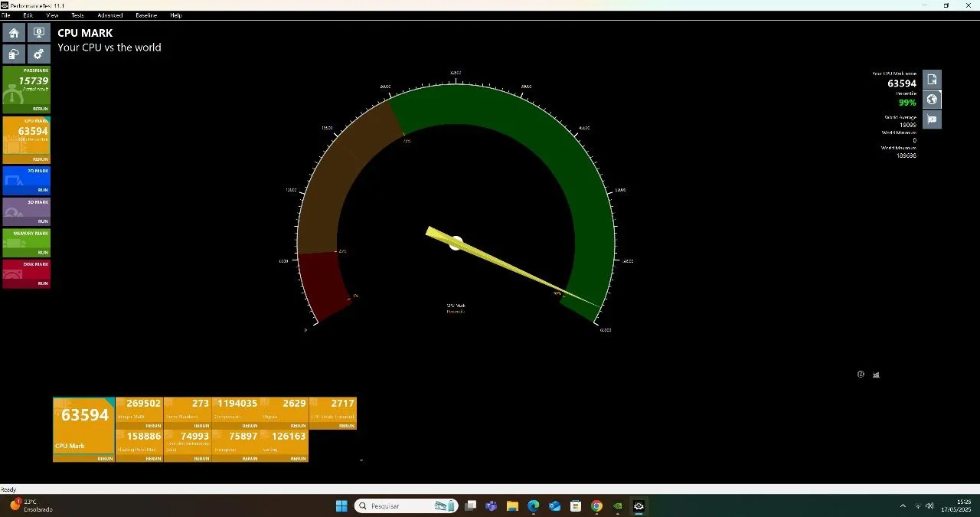Viewport: 980px width, 517px height.
Task: Open the baseline management icon beside the gears
Action: (14, 54)
